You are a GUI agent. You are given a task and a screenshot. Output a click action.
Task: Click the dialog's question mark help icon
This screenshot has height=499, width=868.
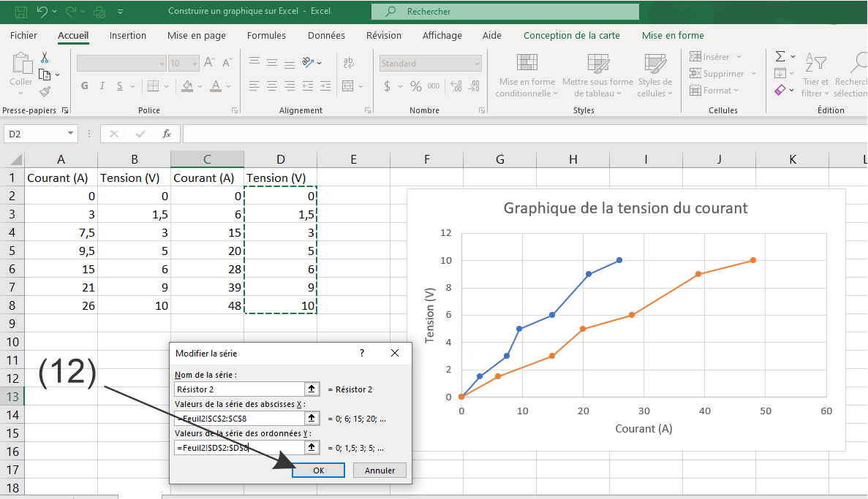click(x=361, y=353)
